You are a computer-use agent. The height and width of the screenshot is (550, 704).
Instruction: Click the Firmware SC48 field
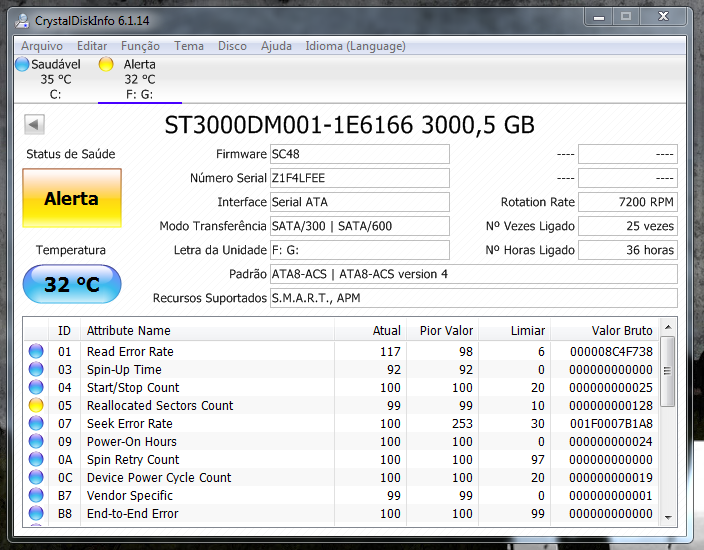pyautogui.click(x=360, y=154)
